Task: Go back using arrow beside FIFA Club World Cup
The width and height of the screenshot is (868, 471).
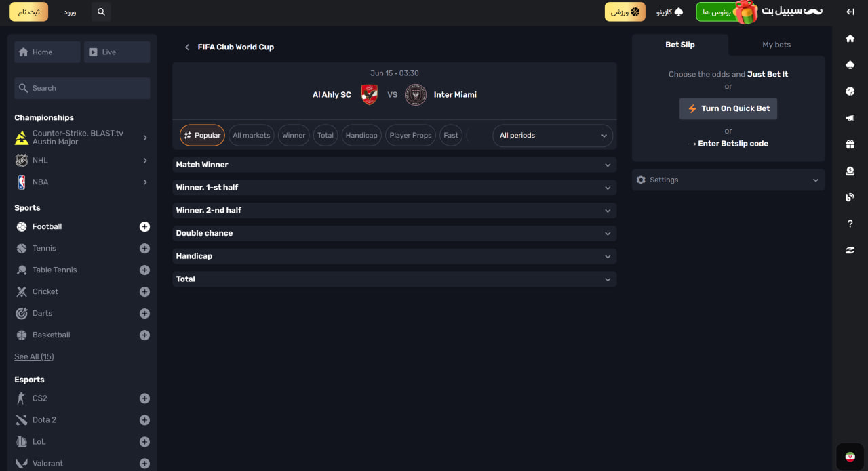Action: (x=187, y=47)
